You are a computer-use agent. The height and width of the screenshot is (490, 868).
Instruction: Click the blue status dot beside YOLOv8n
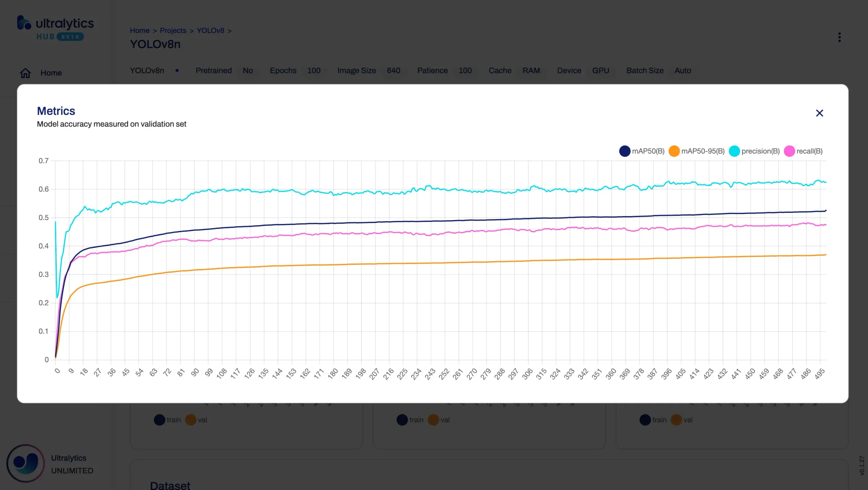[177, 71]
